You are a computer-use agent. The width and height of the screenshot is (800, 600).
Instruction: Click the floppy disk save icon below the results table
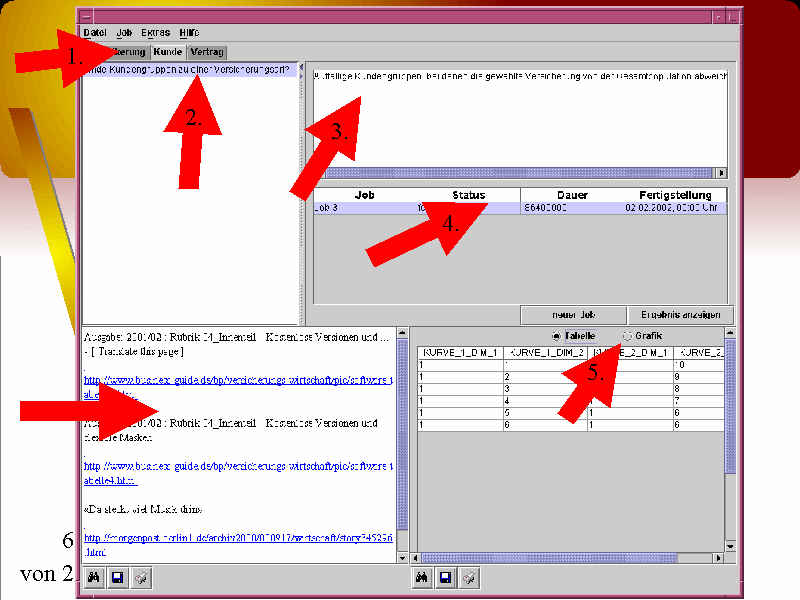coord(446,577)
